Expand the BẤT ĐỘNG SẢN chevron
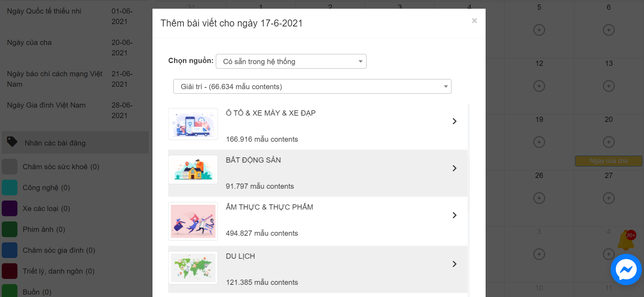This screenshot has width=644, height=297. click(x=454, y=168)
